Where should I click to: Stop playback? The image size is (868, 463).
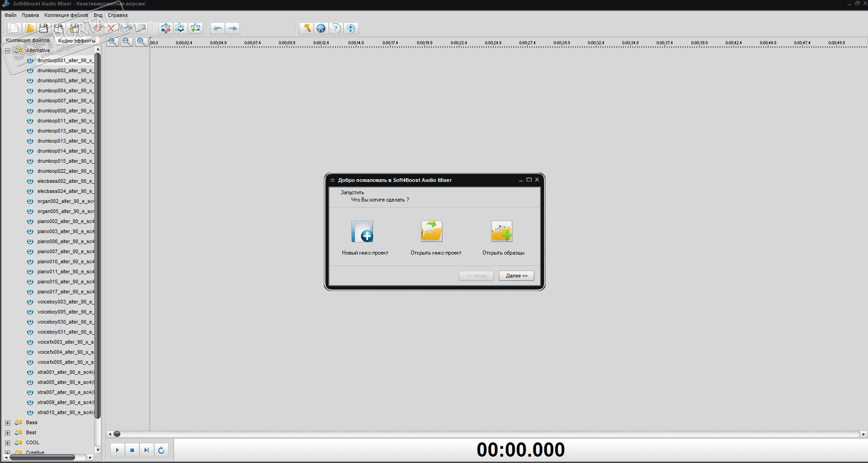(132, 450)
